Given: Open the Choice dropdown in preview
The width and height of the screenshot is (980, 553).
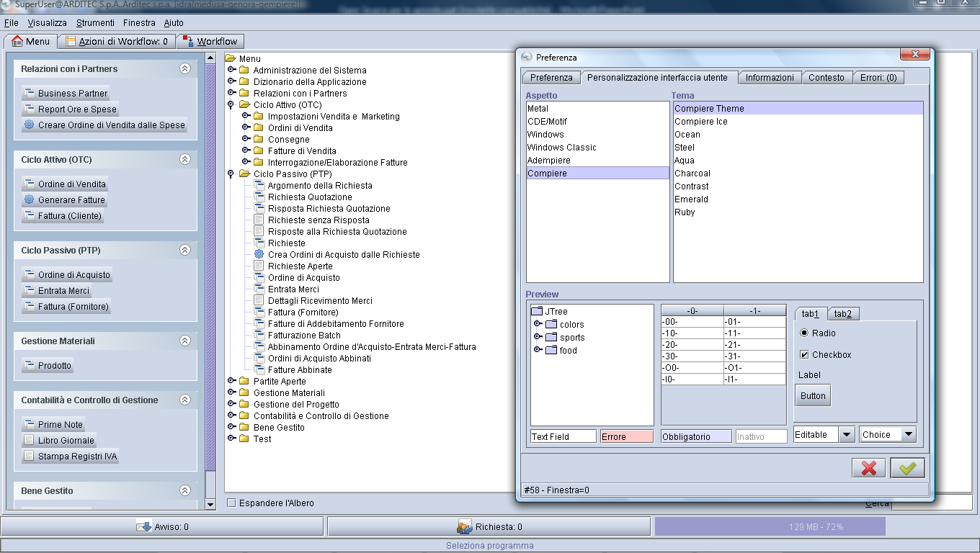Looking at the screenshot, I should (x=909, y=434).
